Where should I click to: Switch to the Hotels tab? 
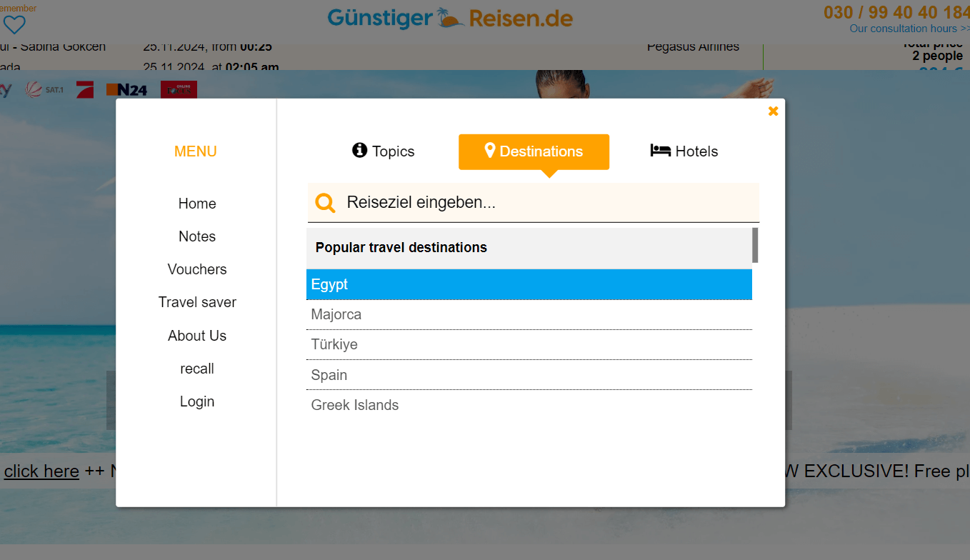[x=684, y=151]
